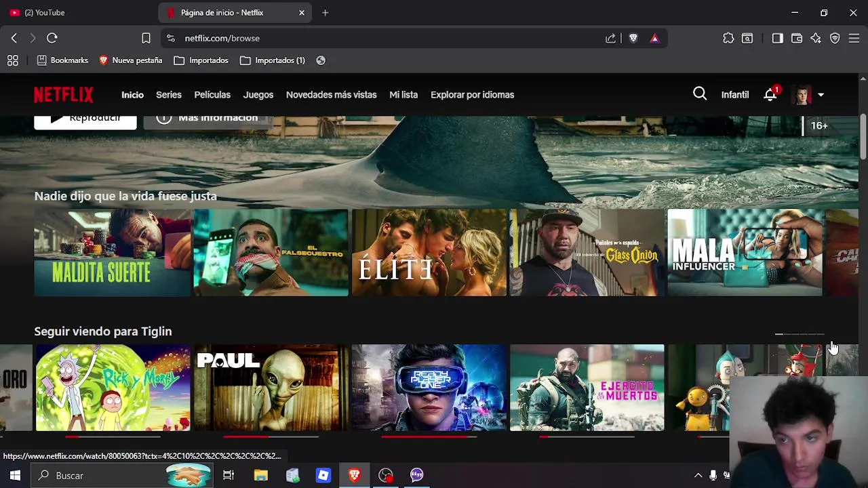This screenshot has width=868, height=488.
Task: Open the apps grid in bookmarks bar
Action: tap(12, 60)
